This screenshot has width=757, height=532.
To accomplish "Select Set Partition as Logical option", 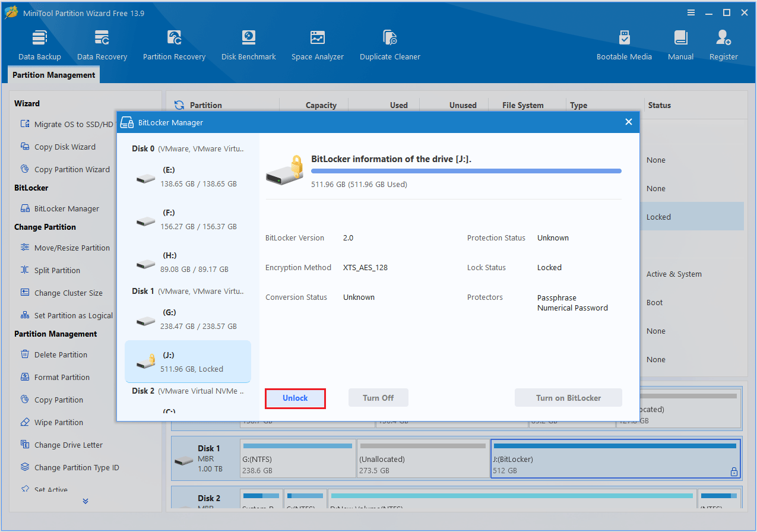I will point(66,315).
